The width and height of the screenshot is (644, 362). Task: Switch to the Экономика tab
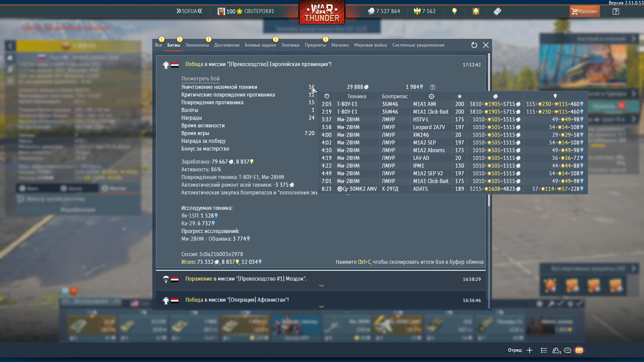197,45
